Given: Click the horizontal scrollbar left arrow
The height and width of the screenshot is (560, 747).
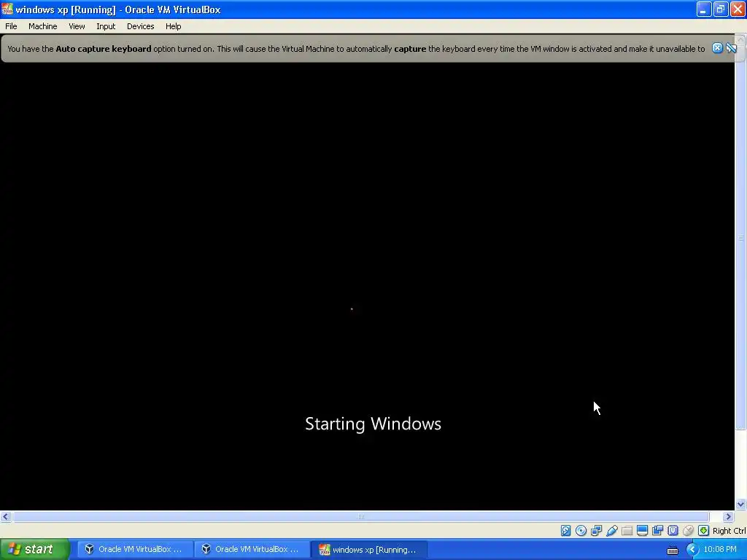Looking at the screenshot, I should click(5, 517).
